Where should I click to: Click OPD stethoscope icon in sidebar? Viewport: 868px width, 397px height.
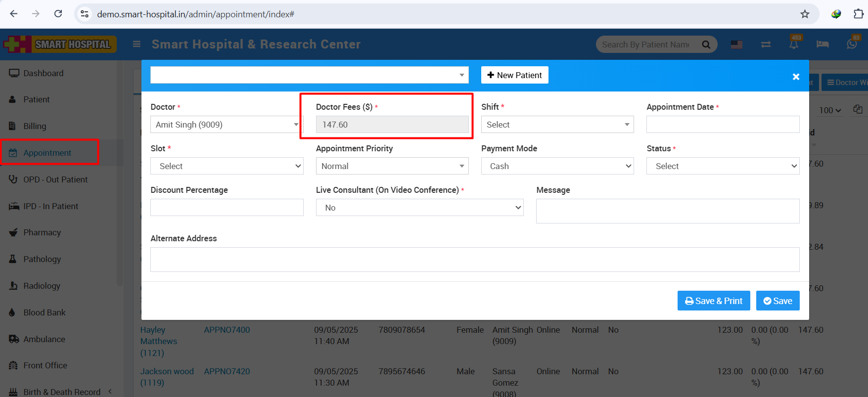click(x=13, y=179)
